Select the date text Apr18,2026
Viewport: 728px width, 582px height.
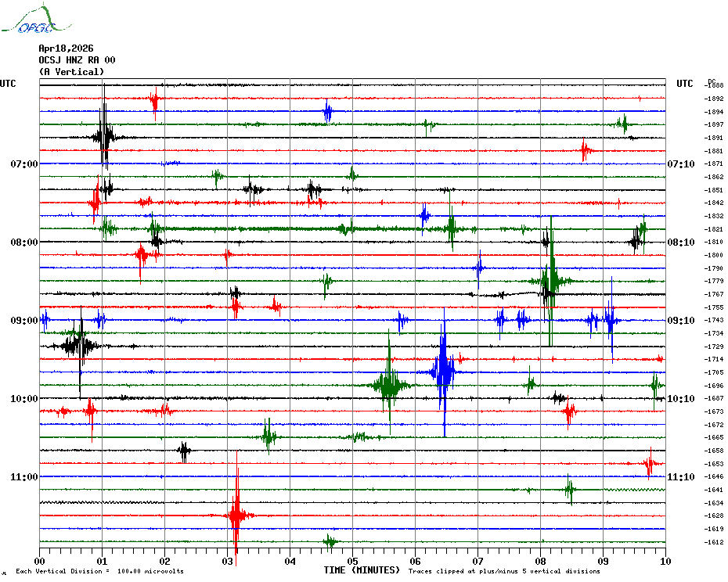[66, 48]
